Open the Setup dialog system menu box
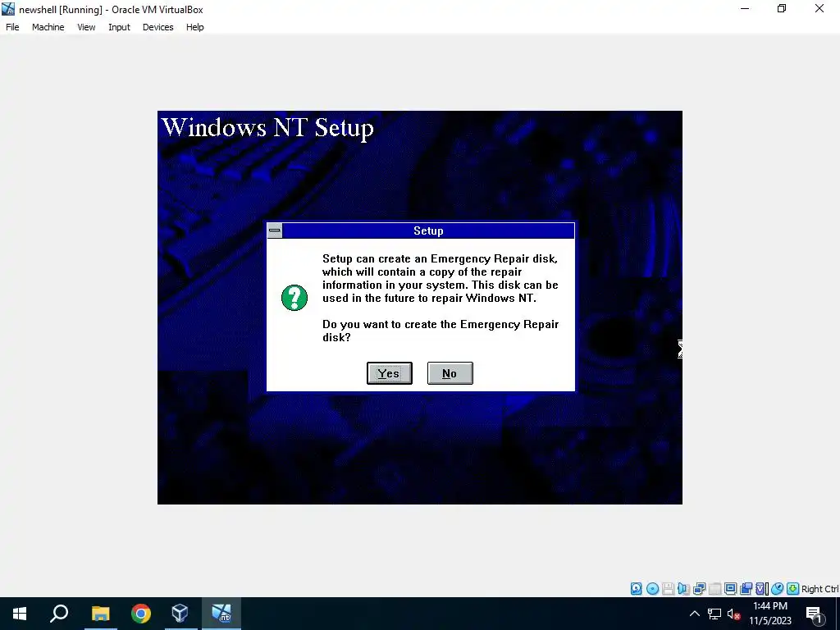Image resolution: width=840 pixels, height=630 pixels. click(274, 231)
